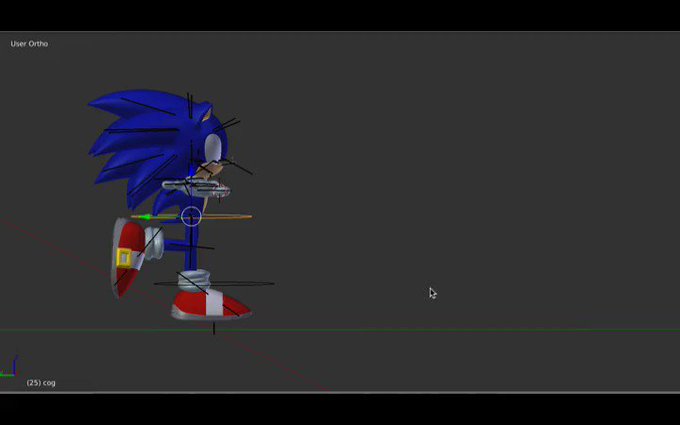Click the mini axis indicator in the viewport corner
This screenshot has width=680, height=425.
10,366
